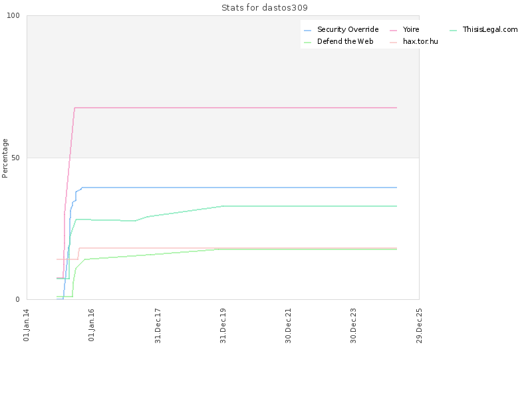This screenshot has width=532, height=399.
Task: Click the chart title Stats for dastos309
Action: [265, 8]
